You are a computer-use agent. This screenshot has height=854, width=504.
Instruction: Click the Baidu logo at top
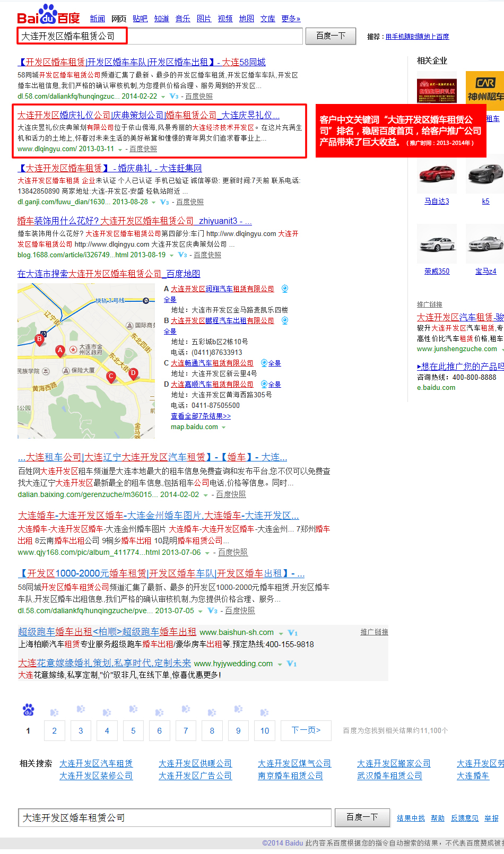[48, 15]
